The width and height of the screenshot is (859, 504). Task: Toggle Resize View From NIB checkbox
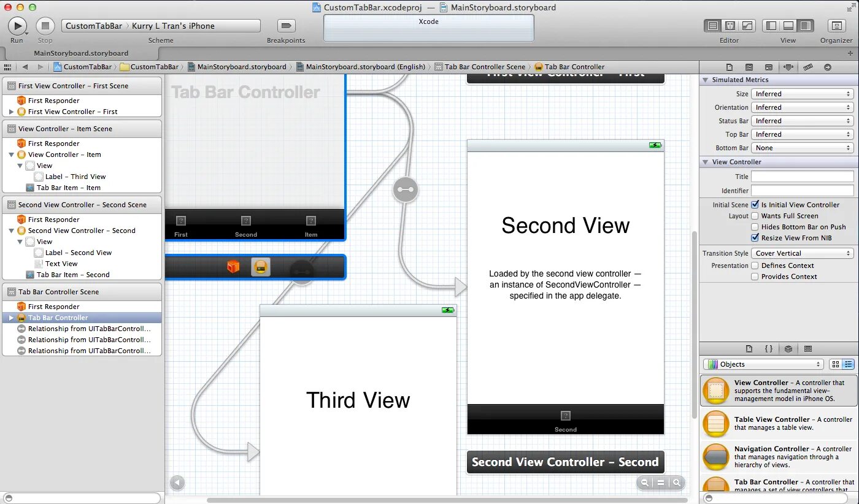(x=755, y=238)
